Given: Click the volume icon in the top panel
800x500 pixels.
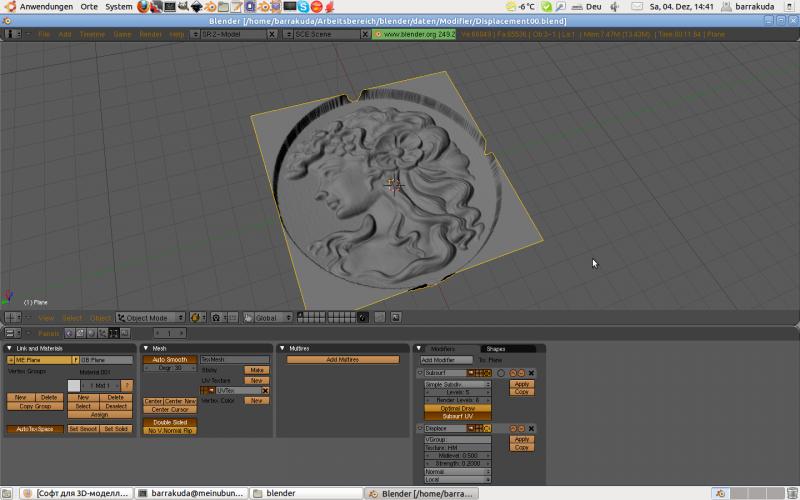Looking at the screenshot, I should 615,7.
